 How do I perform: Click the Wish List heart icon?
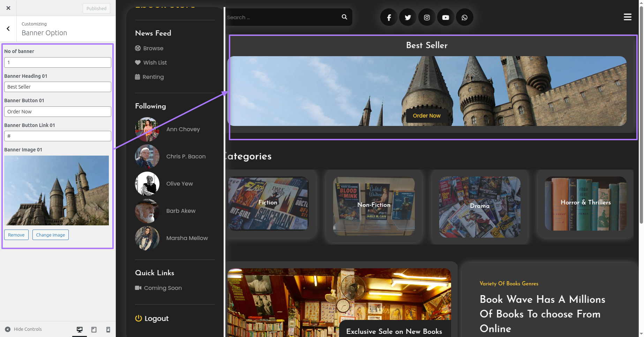tap(138, 62)
